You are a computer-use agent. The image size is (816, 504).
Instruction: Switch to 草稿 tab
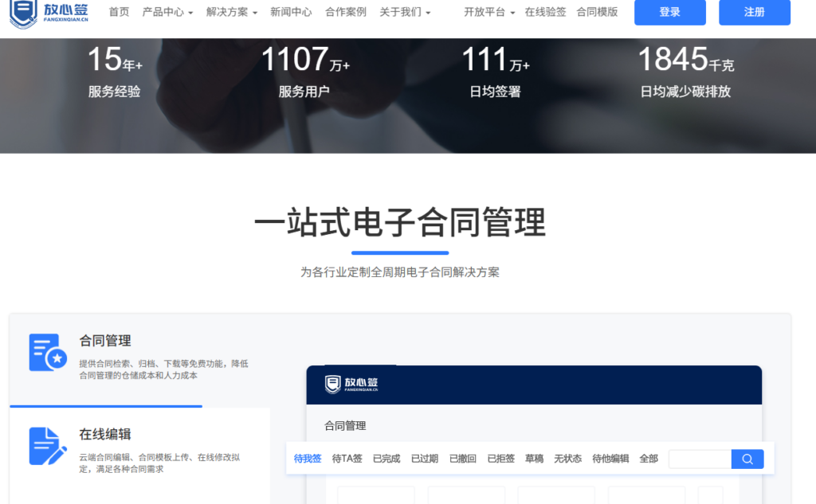[534, 459]
